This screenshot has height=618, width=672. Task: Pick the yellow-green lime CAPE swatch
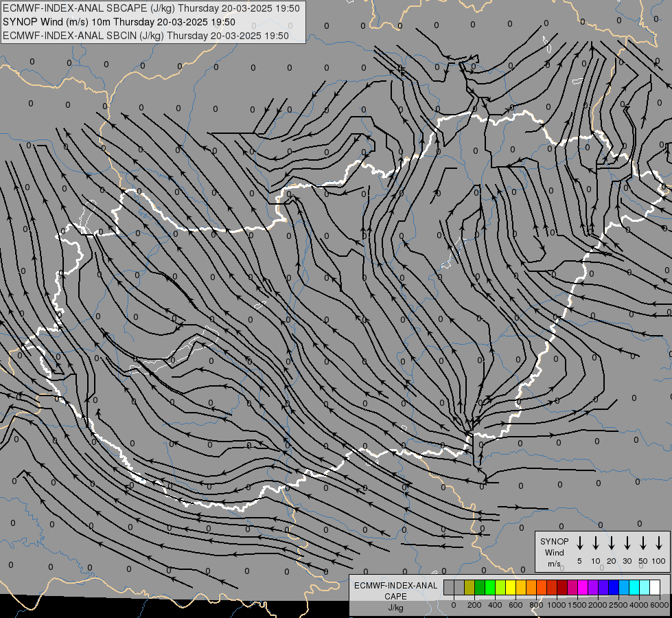point(500,587)
